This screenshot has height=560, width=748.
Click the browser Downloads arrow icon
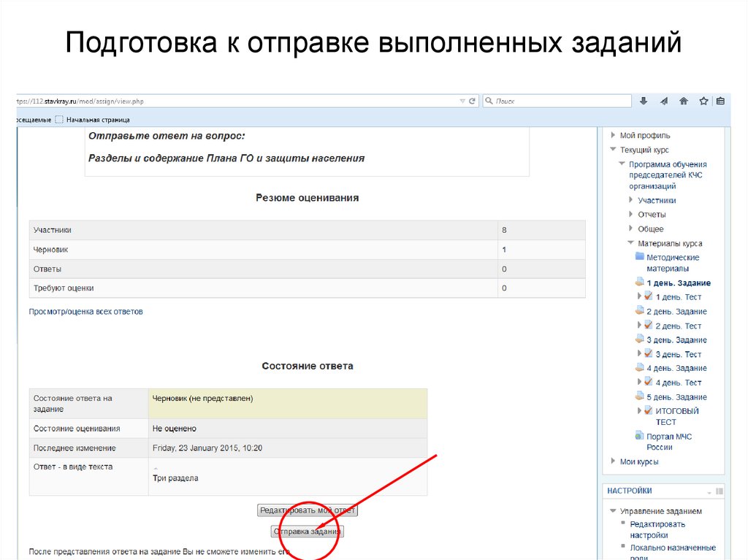(644, 101)
